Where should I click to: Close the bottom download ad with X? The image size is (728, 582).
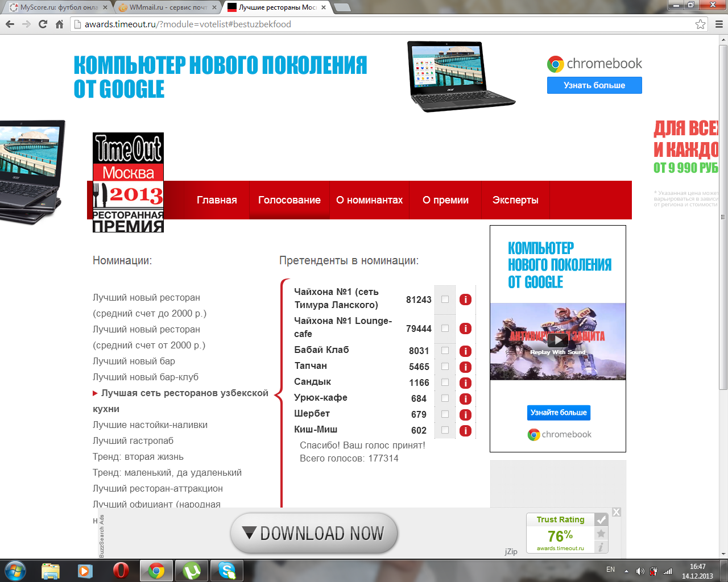[x=617, y=512]
